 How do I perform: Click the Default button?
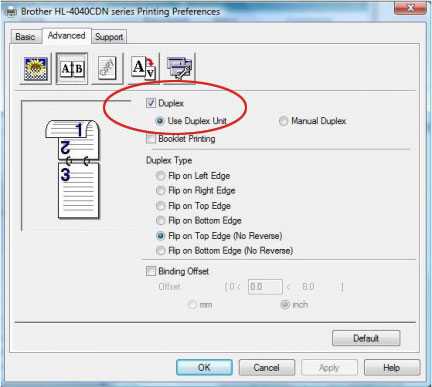point(366,338)
